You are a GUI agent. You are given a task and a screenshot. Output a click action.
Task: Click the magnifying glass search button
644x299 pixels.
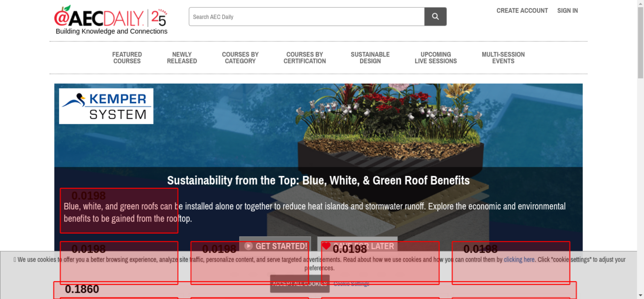tap(435, 16)
